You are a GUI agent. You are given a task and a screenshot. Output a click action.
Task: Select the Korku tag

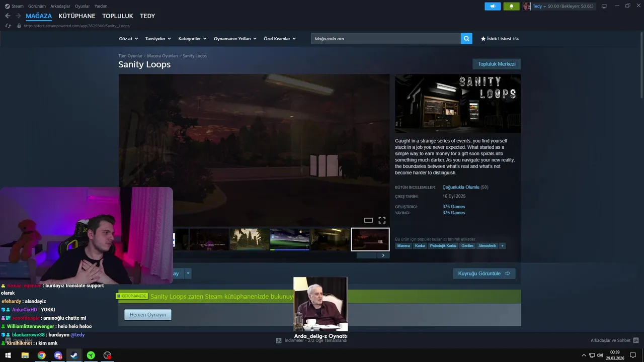tap(420, 246)
